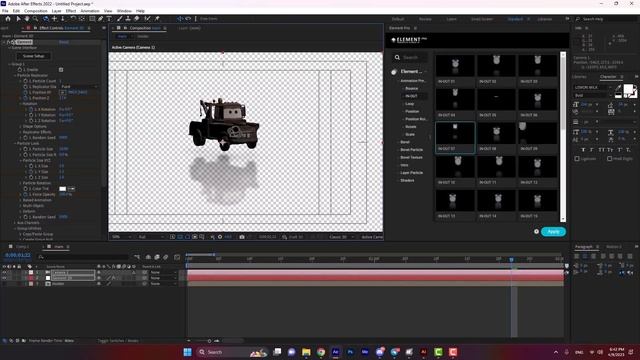This screenshot has width=640, height=360.
Task: Toggle the Element effect fx switch
Action: [x=9, y=42]
